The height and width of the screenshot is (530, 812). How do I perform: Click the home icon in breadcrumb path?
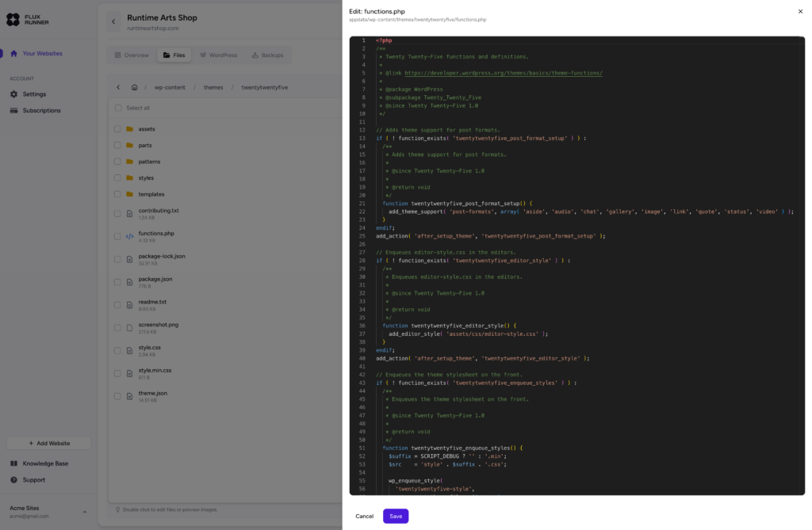click(x=135, y=87)
